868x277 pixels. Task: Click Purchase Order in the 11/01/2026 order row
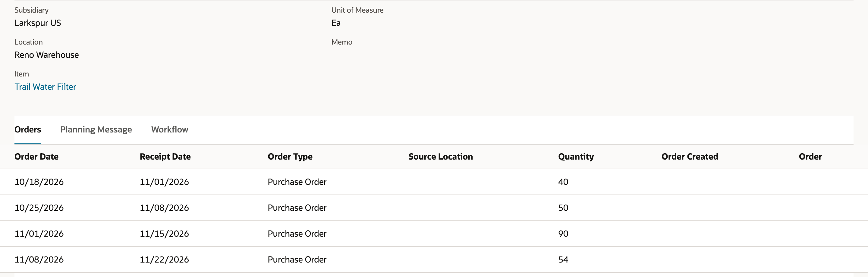297,234
